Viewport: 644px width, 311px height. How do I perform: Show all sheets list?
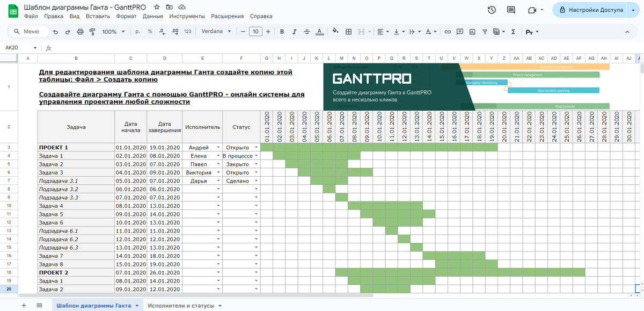39,305
